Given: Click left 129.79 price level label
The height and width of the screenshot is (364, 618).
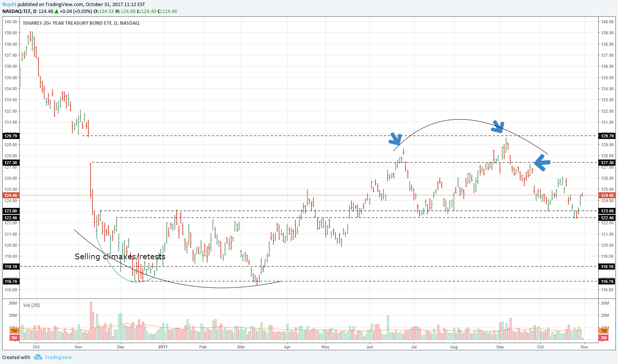Looking at the screenshot, I should tap(11, 136).
